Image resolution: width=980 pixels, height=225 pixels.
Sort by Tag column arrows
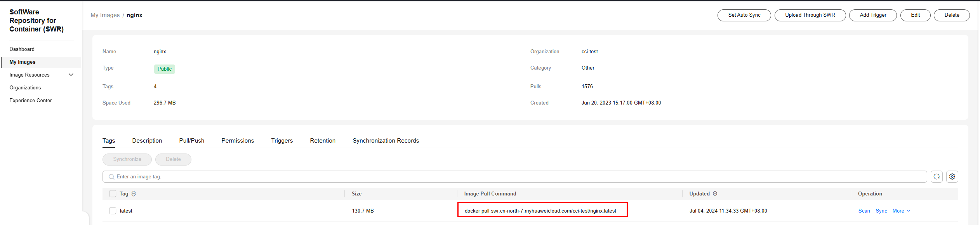tap(134, 194)
